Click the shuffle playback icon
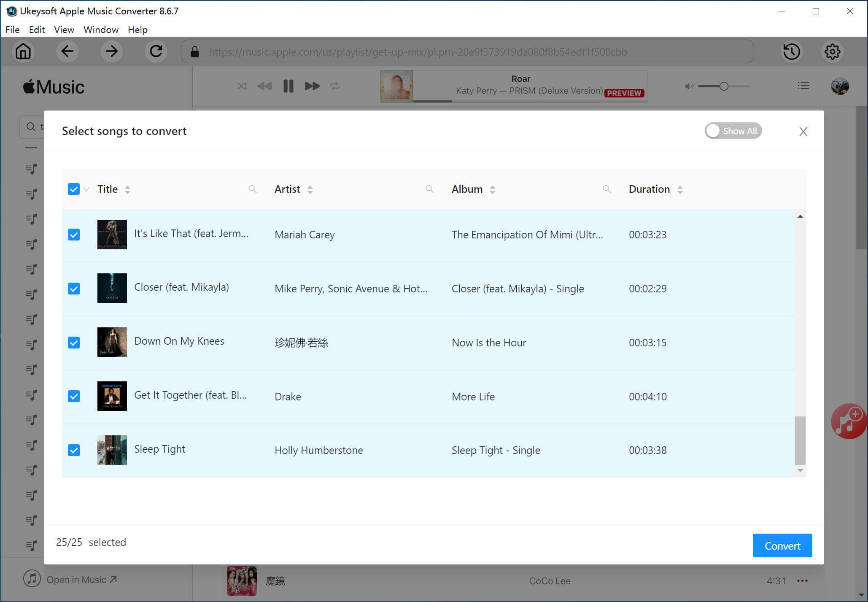This screenshot has height=602, width=868. [x=241, y=86]
